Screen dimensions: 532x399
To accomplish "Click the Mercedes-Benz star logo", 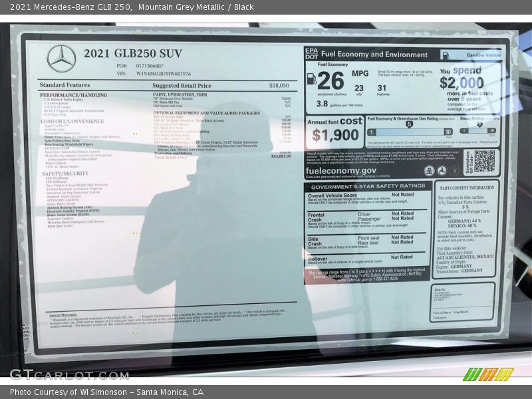I will [61, 59].
